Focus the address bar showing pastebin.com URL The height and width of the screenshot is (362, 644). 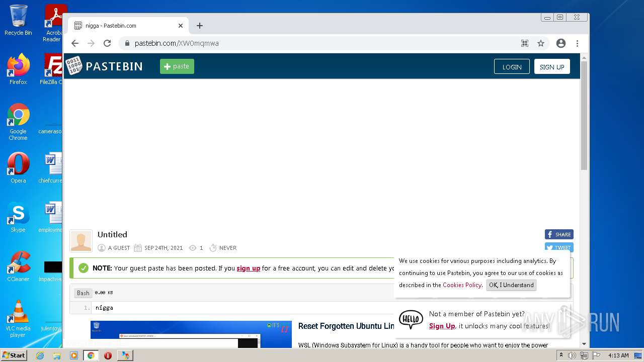tap(322, 43)
